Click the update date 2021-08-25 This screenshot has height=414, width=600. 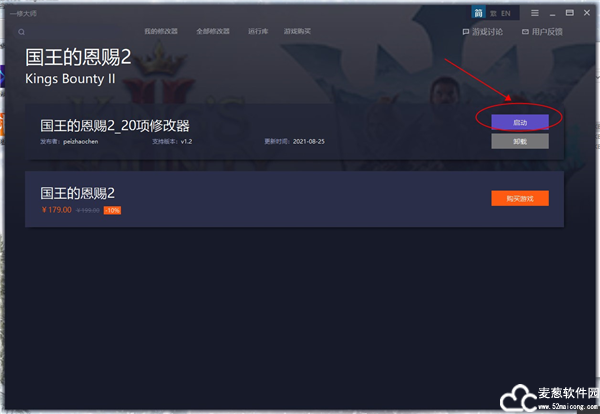click(308, 142)
